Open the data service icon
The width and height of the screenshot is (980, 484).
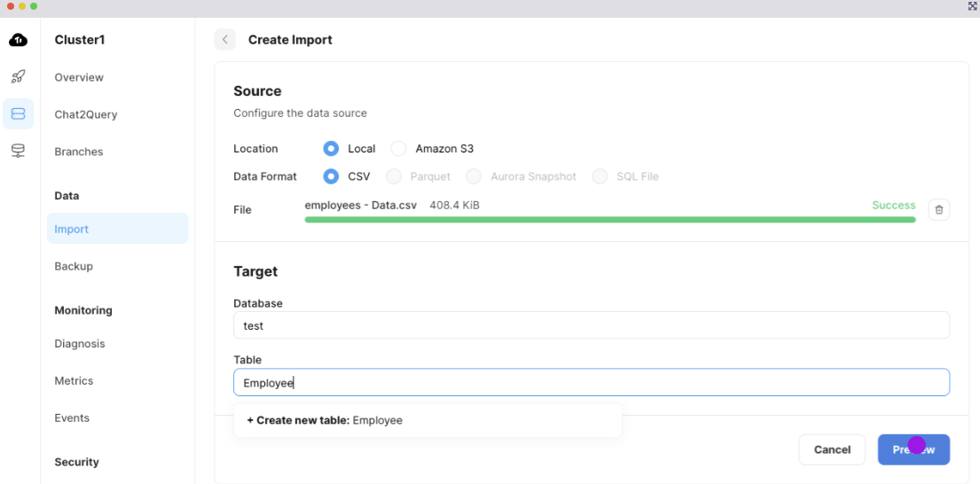tap(18, 151)
